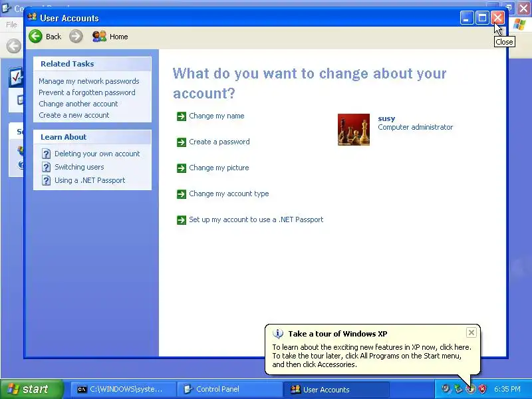
Task: Click the green arrow beside Create a password
Action: [x=182, y=142]
